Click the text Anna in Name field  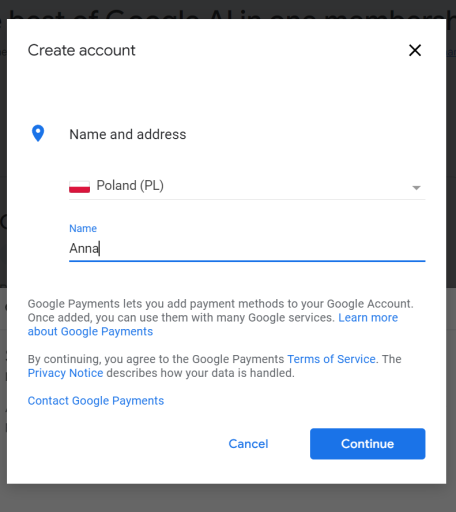(84, 248)
